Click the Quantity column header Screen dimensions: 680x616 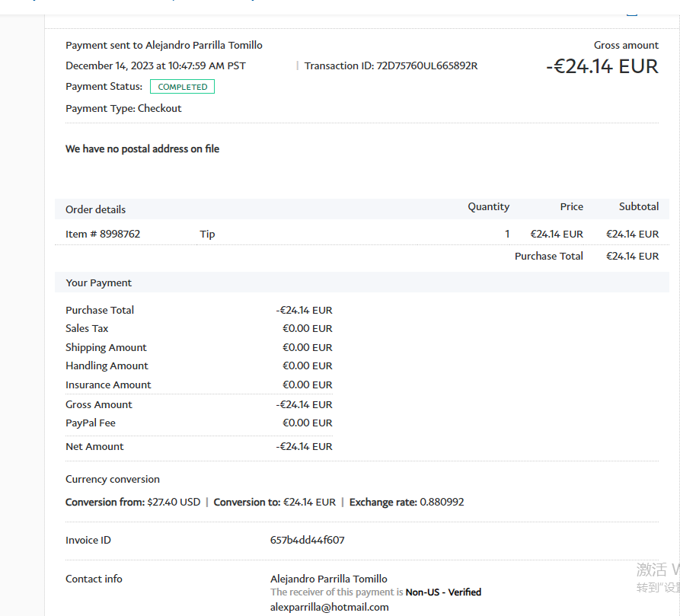[488, 206]
